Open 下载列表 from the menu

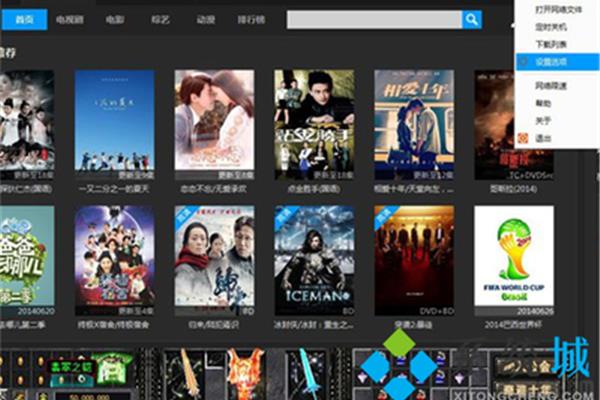551,44
